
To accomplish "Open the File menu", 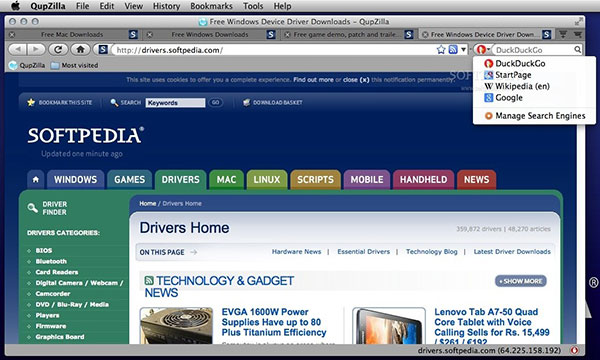I will click(82, 6).
